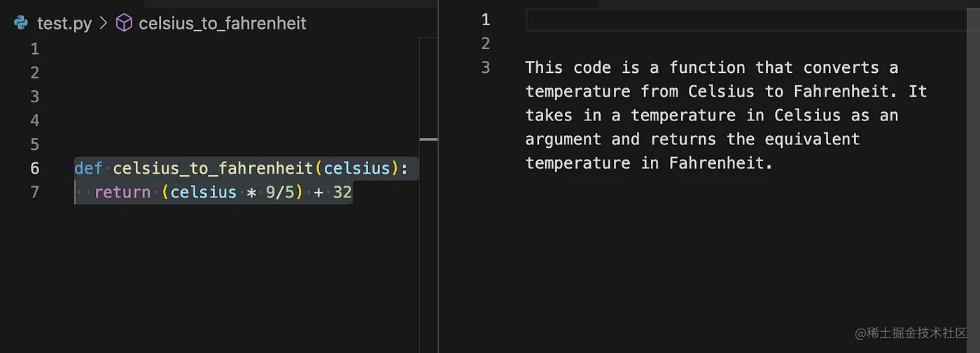This screenshot has height=353, width=980.
Task: Open the test.py breadcrumb item
Action: [x=64, y=23]
